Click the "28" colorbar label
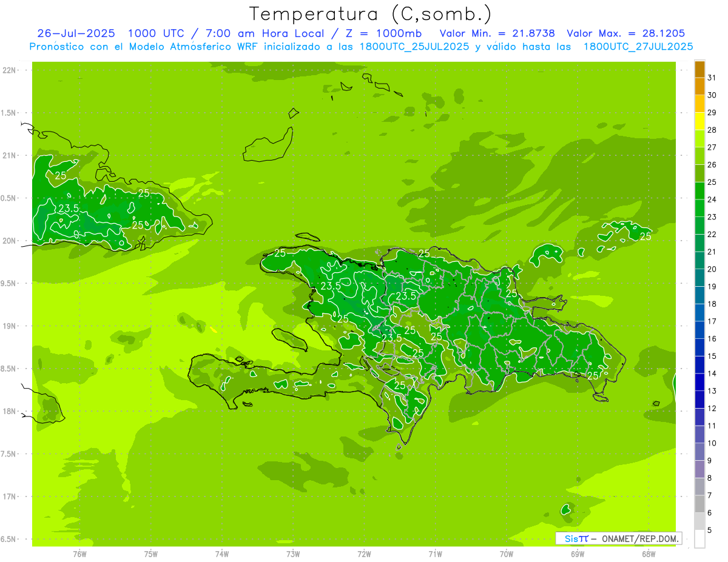Screen dimensions: 728x562 click(712, 130)
